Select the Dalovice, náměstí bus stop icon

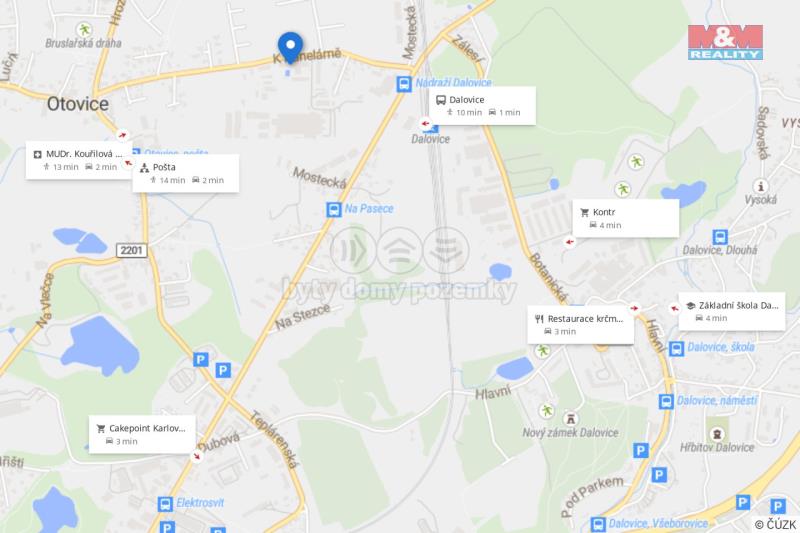(666, 401)
